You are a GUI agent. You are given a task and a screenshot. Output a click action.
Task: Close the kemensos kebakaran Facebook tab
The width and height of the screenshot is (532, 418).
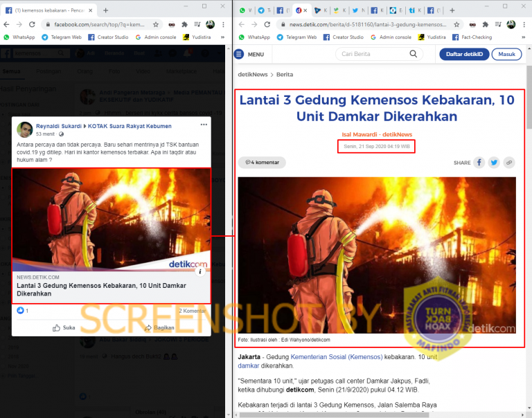tap(91, 10)
